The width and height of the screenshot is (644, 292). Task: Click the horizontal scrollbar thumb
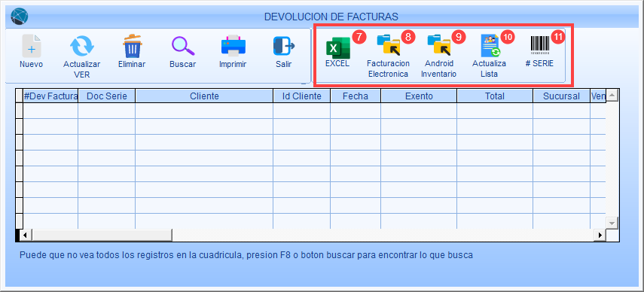click(x=102, y=236)
